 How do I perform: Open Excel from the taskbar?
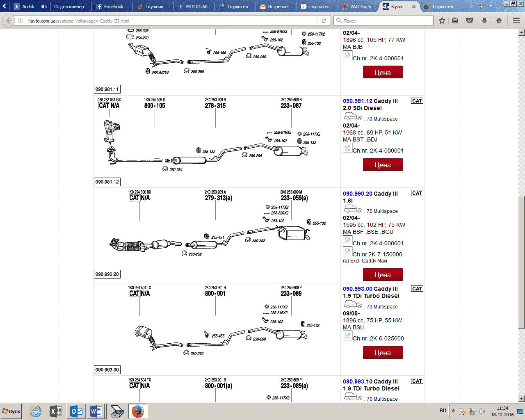point(56,411)
